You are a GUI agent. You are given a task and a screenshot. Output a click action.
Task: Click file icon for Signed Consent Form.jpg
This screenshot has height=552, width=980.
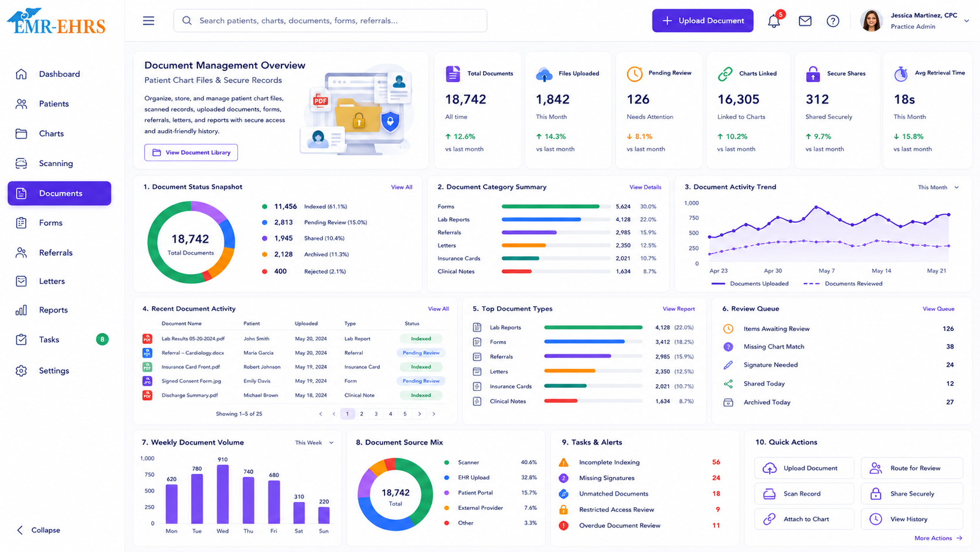tap(147, 381)
